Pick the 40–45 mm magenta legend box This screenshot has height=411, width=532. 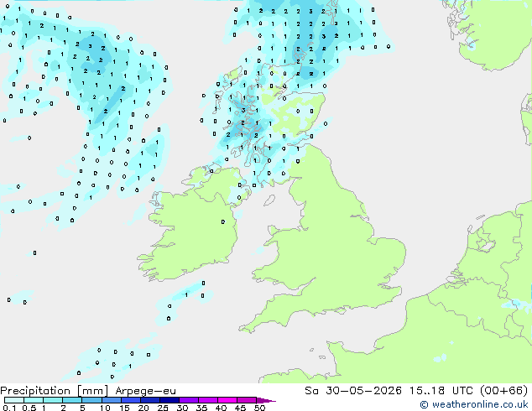227,400
